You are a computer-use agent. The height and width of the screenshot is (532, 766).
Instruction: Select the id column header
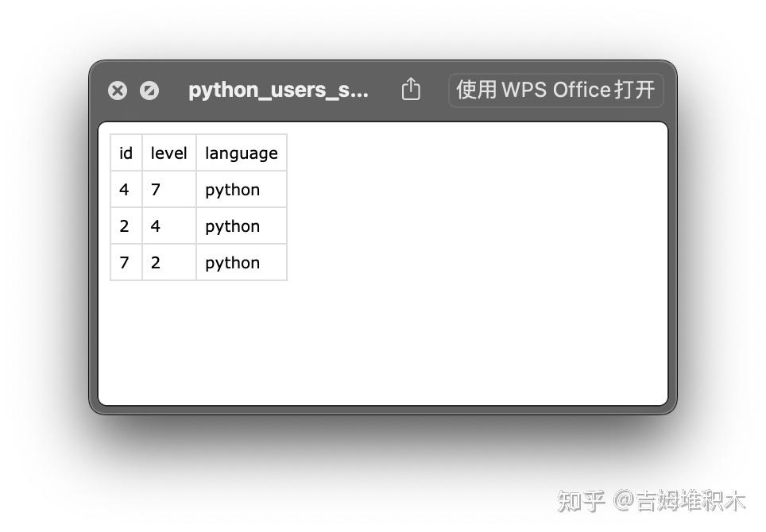pyautogui.click(x=126, y=152)
